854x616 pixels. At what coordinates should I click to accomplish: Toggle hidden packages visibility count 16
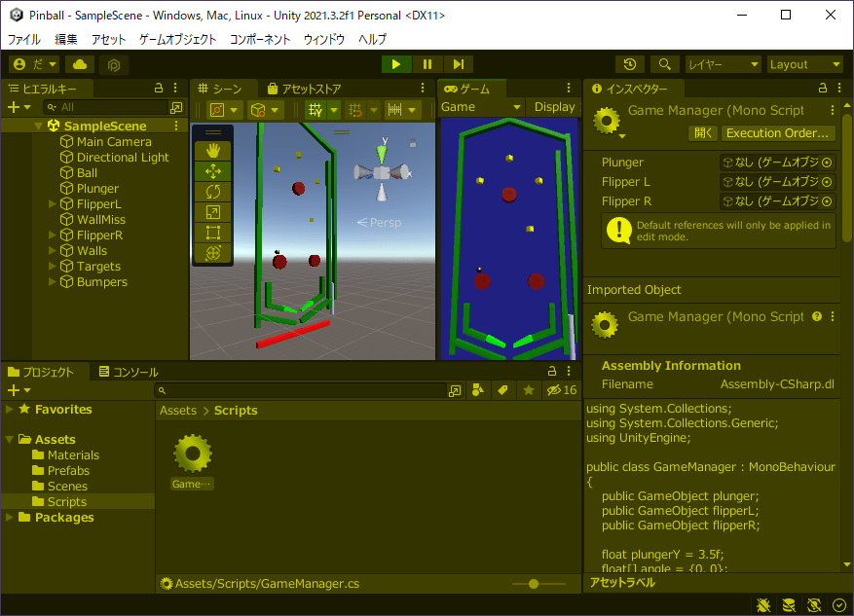point(562,390)
